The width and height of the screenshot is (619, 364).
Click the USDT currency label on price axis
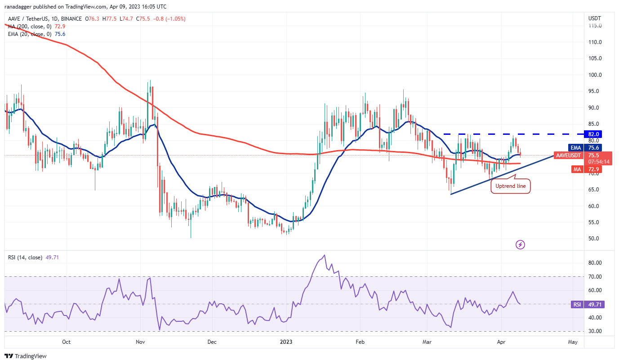click(x=594, y=18)
